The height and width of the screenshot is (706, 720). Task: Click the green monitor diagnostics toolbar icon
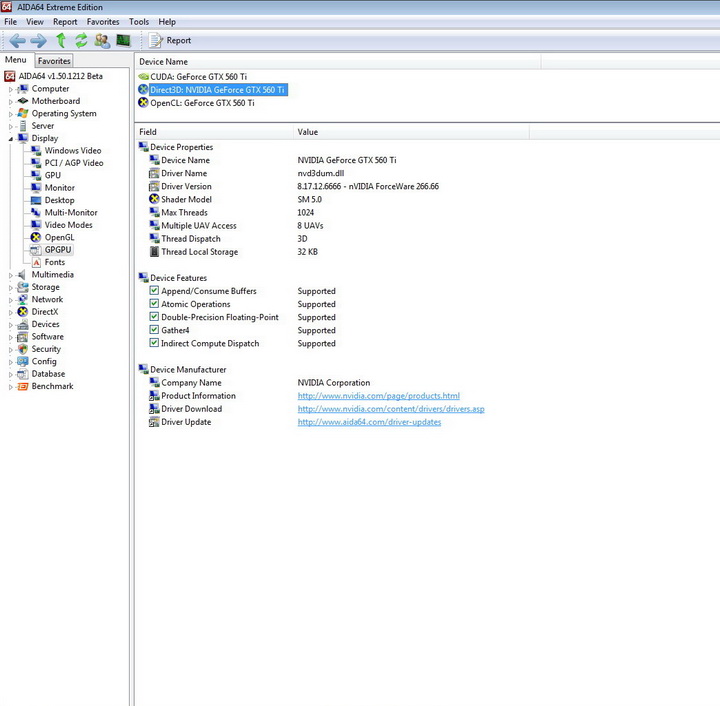pos(123,40)
